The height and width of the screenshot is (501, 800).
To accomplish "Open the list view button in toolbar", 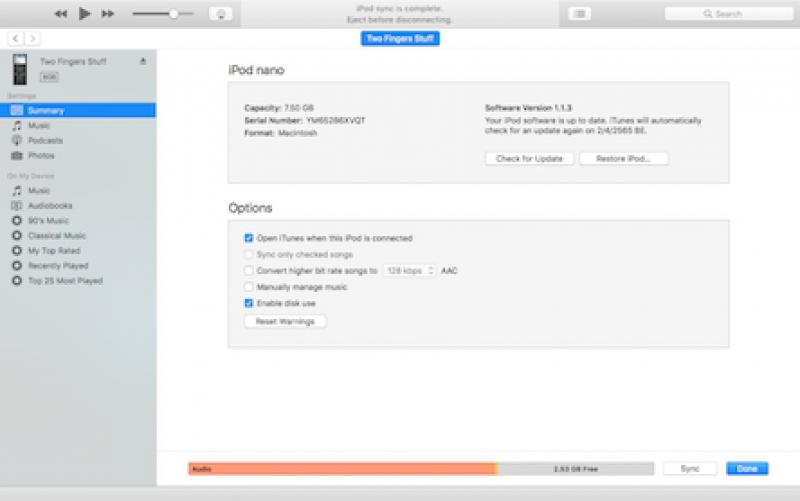I will click(580, 14).
